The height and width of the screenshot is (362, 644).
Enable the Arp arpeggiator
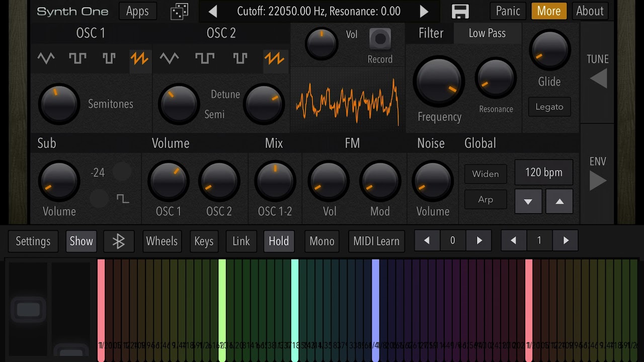coord(486,200)
